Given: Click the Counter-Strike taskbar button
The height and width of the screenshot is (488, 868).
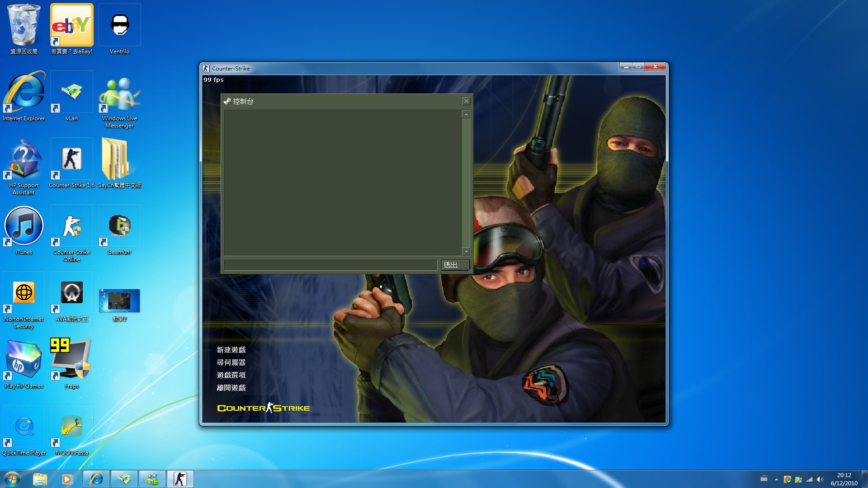Looking at the screenshot, I should pyautogui.click(x=180, y=479).
